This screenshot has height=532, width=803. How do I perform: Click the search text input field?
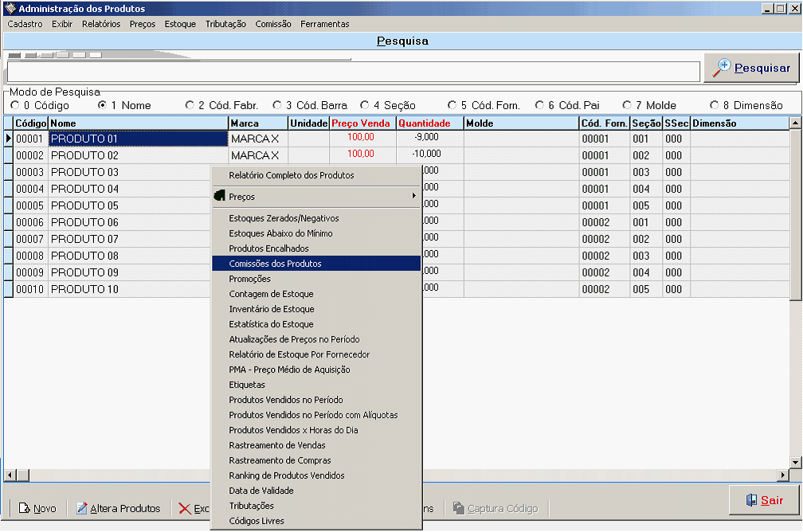click(353, 71)
